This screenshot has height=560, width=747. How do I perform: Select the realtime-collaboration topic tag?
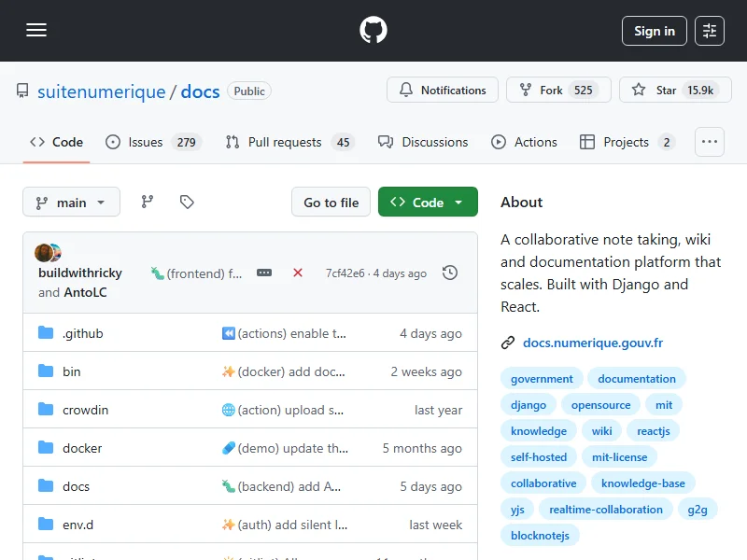click(x=605, y=510)
